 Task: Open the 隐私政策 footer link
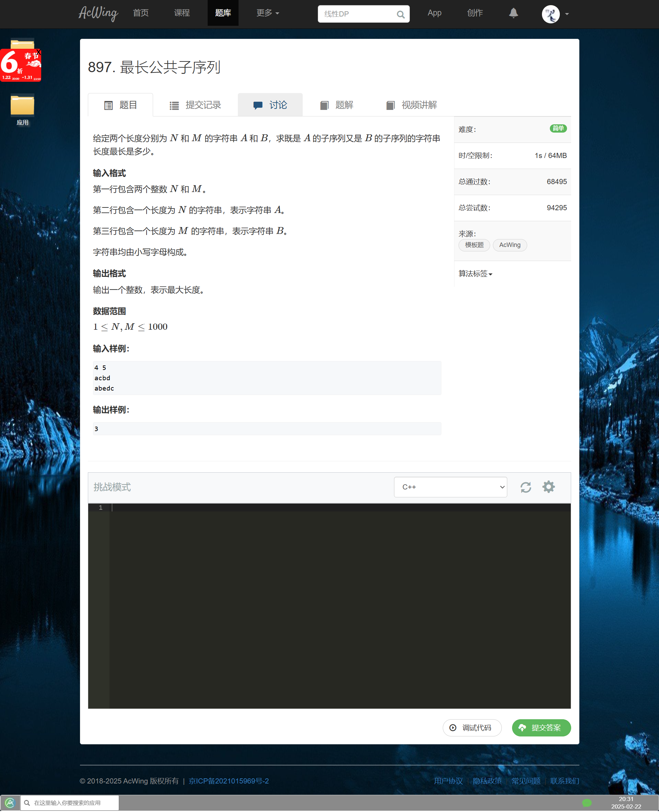[487, 781]
